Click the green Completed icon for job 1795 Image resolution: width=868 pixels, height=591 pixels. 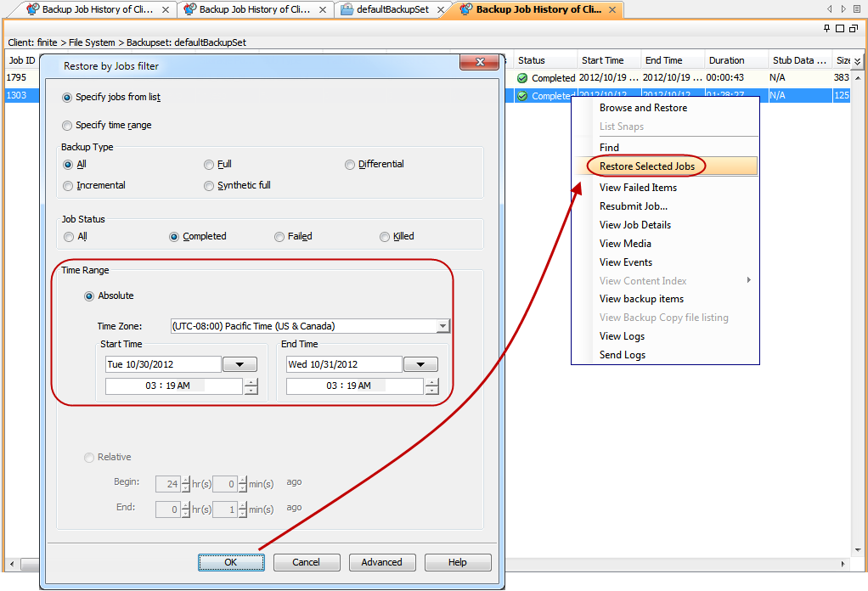522,78
